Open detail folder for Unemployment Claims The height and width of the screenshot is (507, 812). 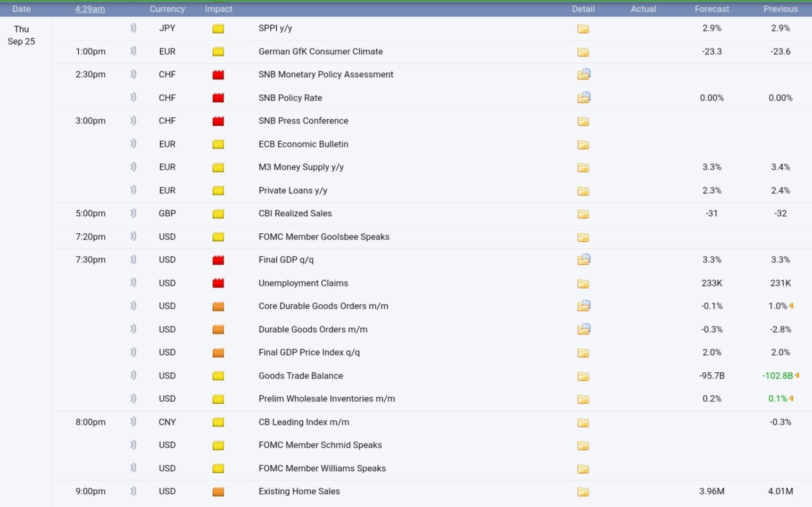[x=583, y=283]
